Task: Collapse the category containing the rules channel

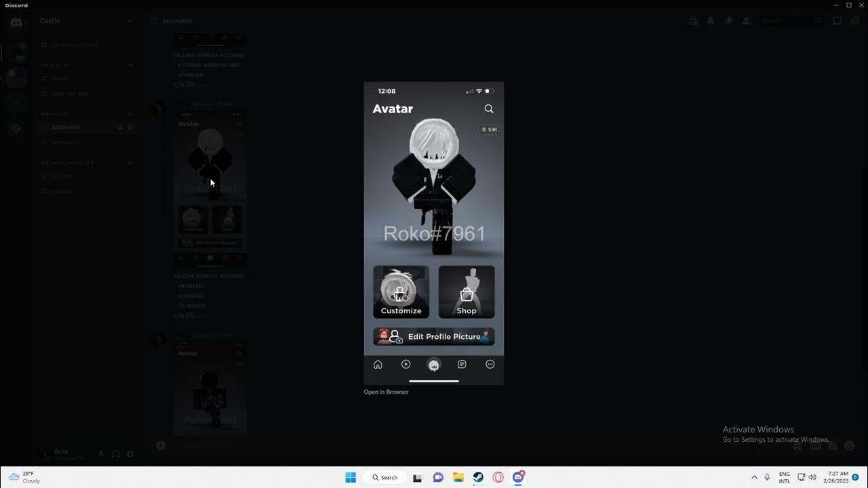Action: pos(56,65)
